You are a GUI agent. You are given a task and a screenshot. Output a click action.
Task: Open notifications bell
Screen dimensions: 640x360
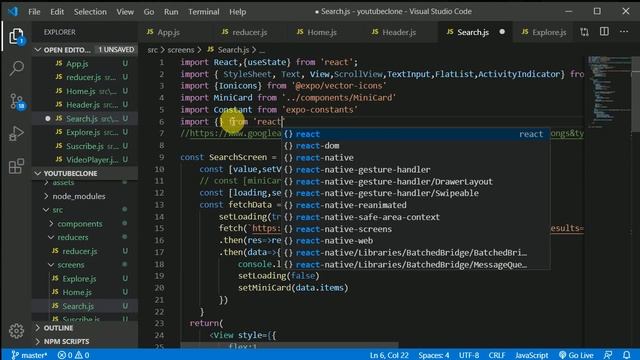(627, 355)
